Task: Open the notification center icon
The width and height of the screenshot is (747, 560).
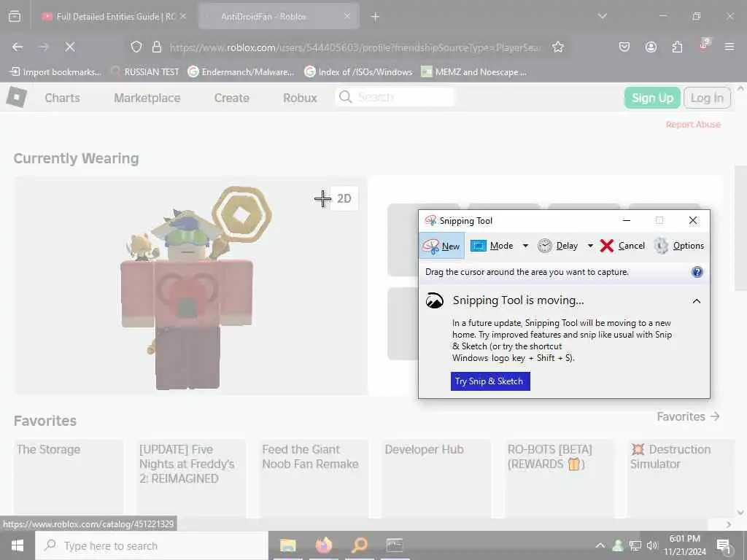Action: point(724,545)
